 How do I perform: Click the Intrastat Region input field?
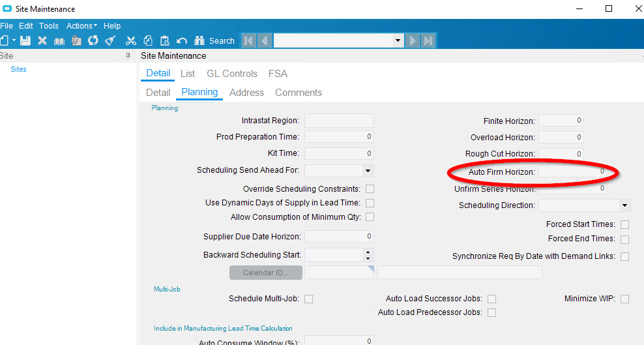click(x=339, y=121)
